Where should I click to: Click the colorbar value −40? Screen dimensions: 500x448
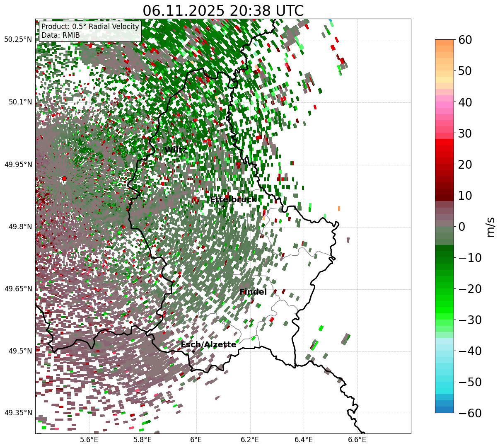tap(470, 351)
